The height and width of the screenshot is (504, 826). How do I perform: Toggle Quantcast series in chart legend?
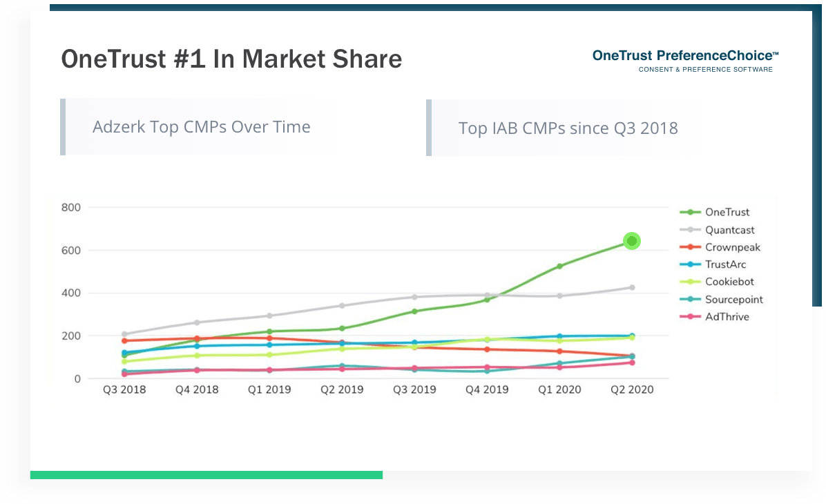[717, 230]
